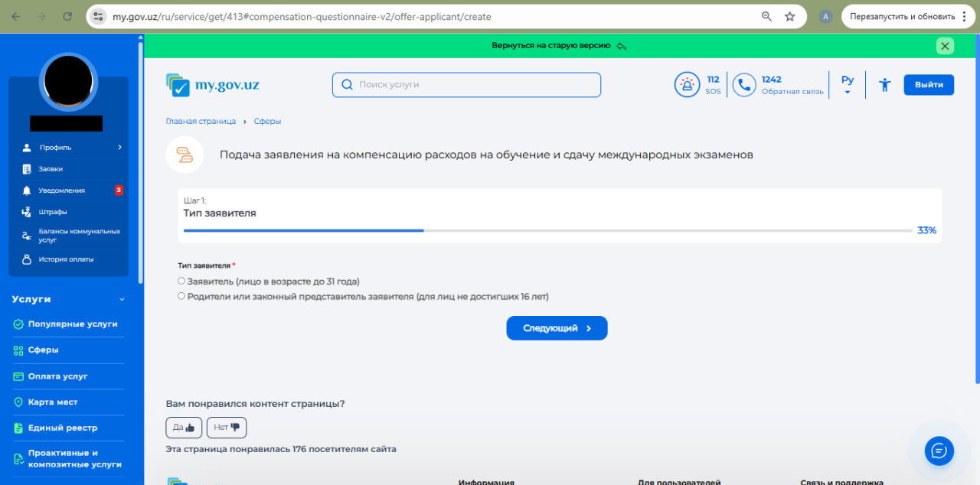The width and height of the screenshot is (980, 485).
Task: Close the green 'Вернуться на старую версию' banner
Action: tap(945, 46)
